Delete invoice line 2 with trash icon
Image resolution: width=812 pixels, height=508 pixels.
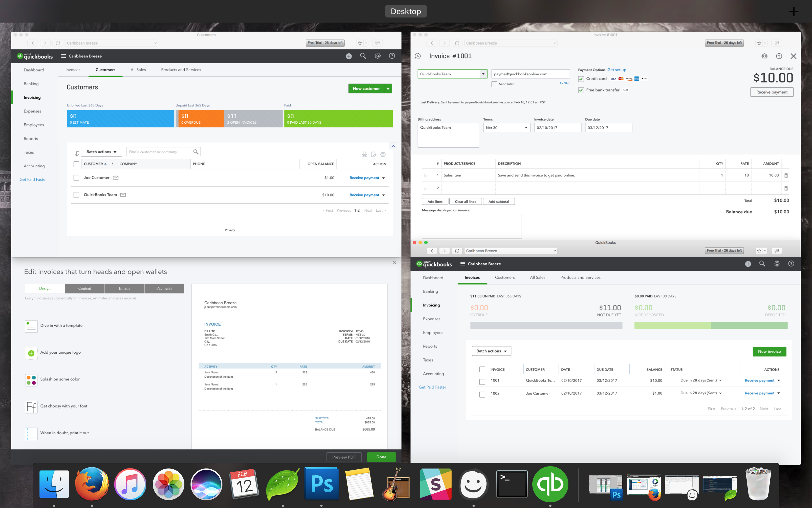[786, 188]
